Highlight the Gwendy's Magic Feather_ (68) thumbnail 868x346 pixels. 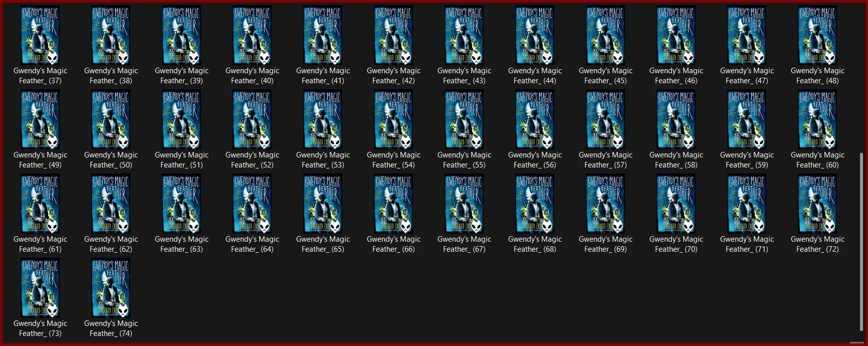click(535, 204)
